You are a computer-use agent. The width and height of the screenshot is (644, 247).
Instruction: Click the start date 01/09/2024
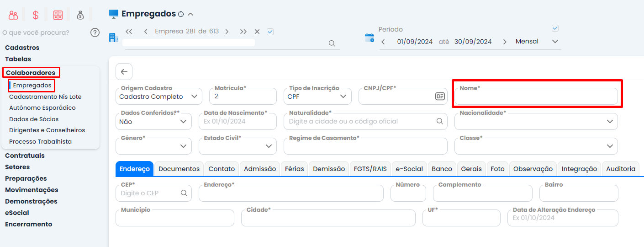click(415, 42)
